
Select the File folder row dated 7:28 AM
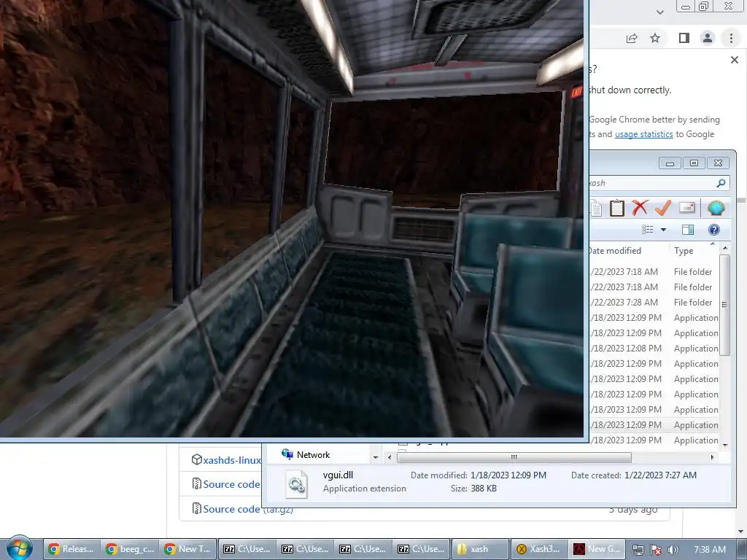pos(654,303)
